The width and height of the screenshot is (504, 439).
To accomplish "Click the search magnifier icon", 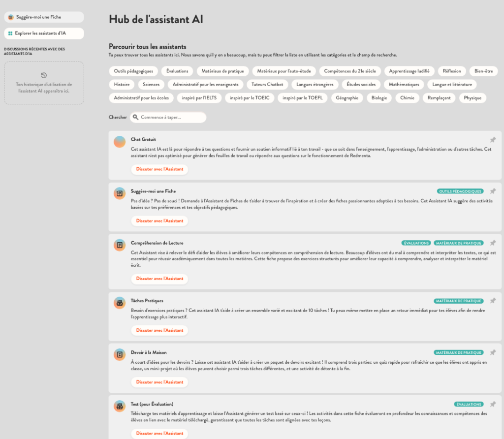I will tap(135, 118).
